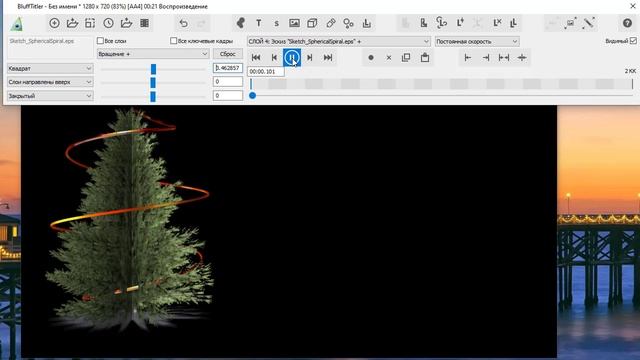Open the 'Квадрат' style dropdown
640x360 pixels.
click(x=50, y=69)
